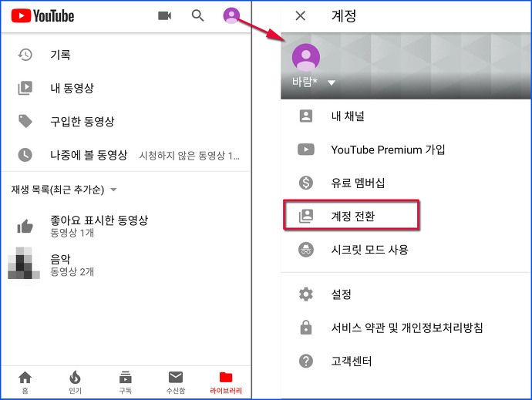532x400 pixels.
Task: Tap the 내 채널 person icon
Action: (x=306, y=116)
